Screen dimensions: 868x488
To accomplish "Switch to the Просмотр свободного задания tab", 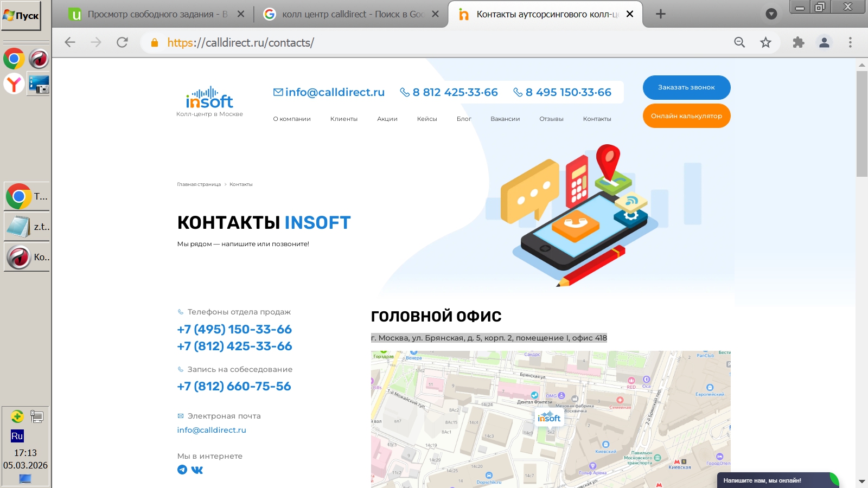I will [157, 14].
